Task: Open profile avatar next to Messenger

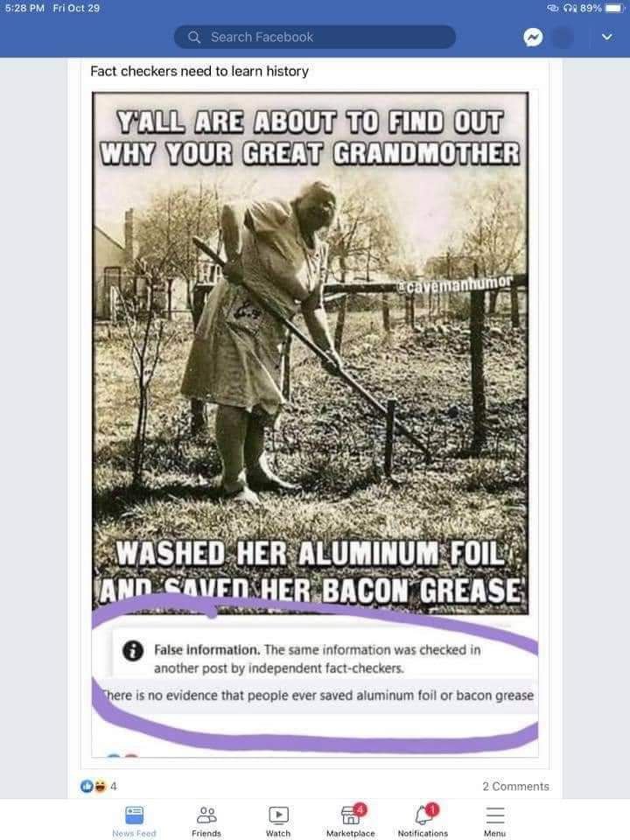Action: [x=563, y=38]
